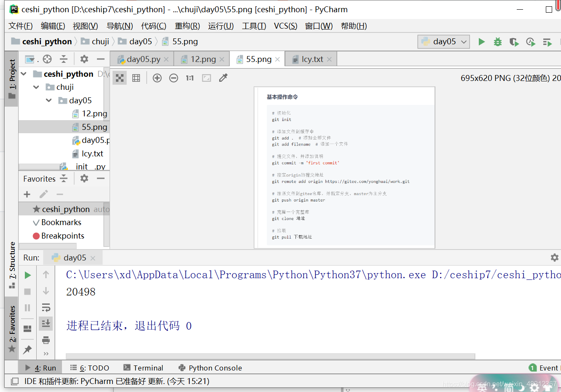This screenshot has width=561, height=392.
Task: Zoom out on the 55.png image
Action: tap(174, 78)
